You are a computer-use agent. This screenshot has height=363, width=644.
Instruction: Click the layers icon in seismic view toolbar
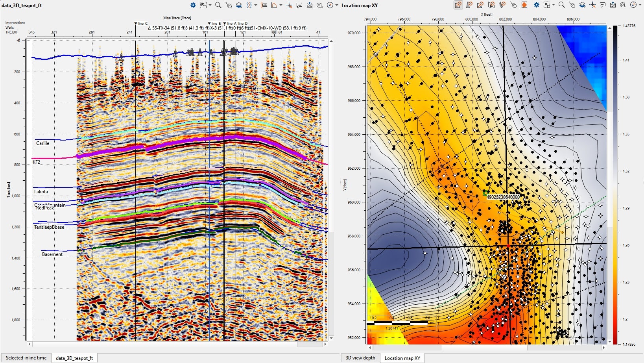[239, 5]
